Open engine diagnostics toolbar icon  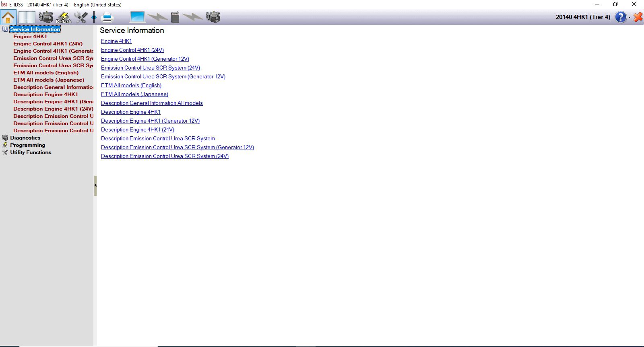[46, 17]
